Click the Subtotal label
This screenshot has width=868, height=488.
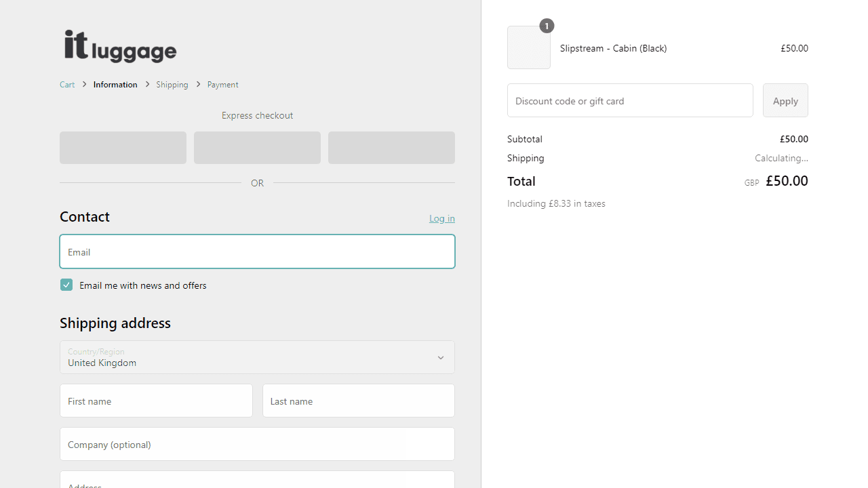point(525,139)
